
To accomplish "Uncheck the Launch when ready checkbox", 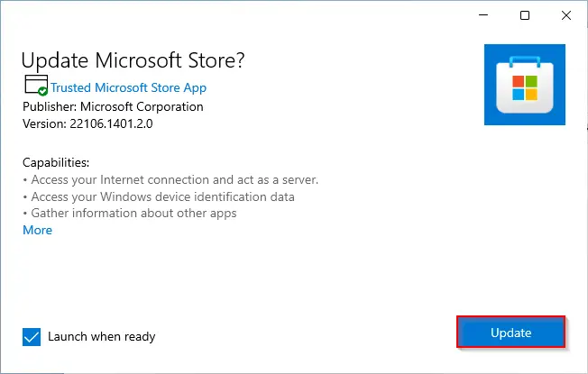I will pos(32,337).
